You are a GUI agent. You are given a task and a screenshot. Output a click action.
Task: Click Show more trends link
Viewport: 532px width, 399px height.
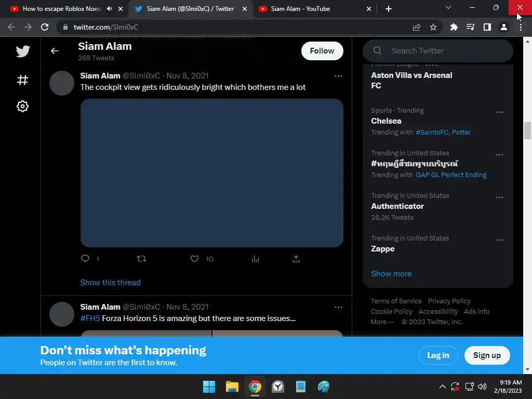pos(391,273)
